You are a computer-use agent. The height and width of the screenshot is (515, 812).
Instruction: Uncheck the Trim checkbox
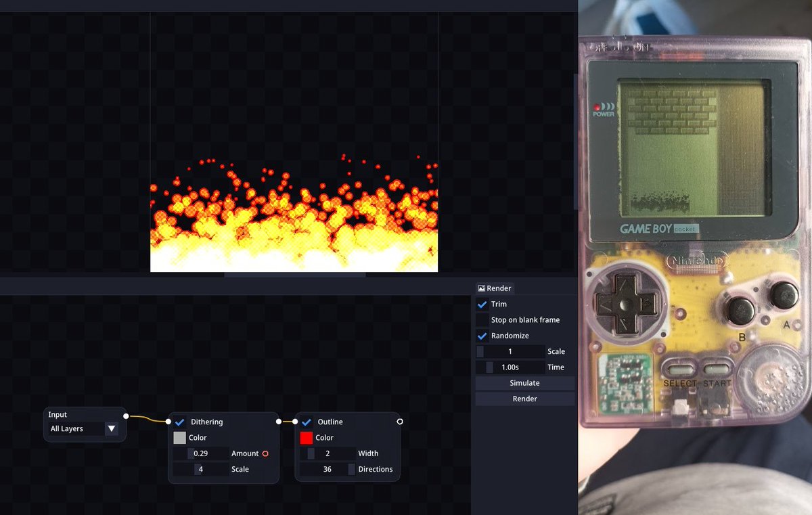(x=482, y=304)
